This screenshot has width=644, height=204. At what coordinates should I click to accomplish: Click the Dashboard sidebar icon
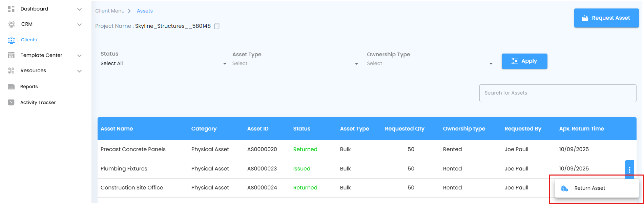click(x=11, y=9)
